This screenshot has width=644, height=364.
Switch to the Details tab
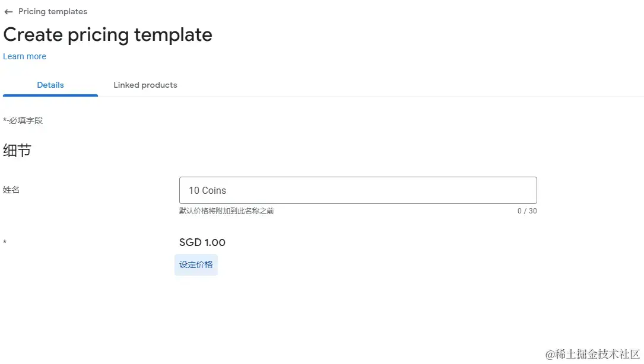tap(50, 85)
